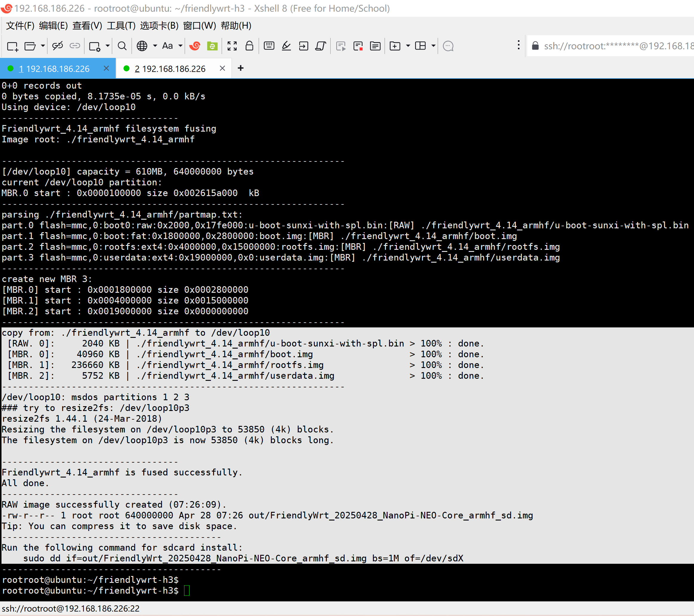The width and height of the screenshot is (694, 616).
Task: Open the Find magnifier tool
Action: [x=122, y=46]
